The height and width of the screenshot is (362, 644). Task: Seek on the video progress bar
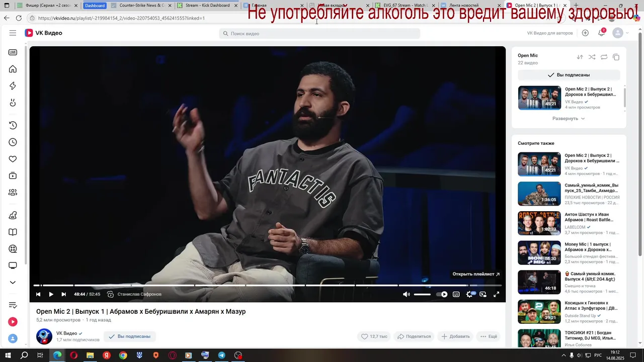(268, 286)
